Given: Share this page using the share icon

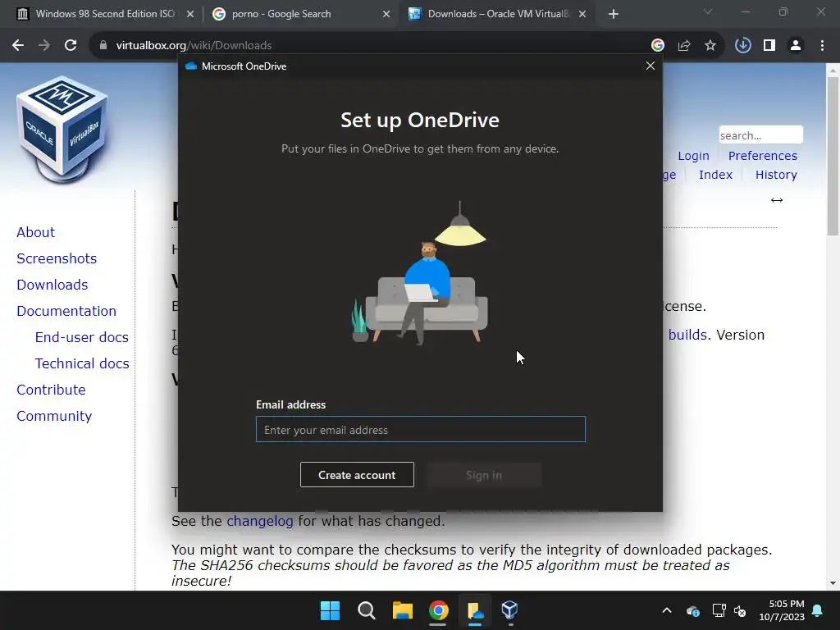Looking at the screenshot, I should coord(684,46).
